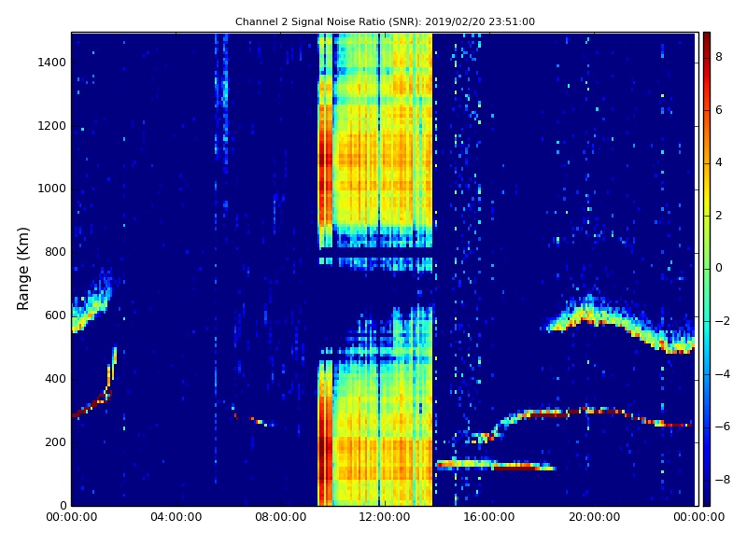Click the 1200 range tick label
747x560 pixels.
click(52, 126)
